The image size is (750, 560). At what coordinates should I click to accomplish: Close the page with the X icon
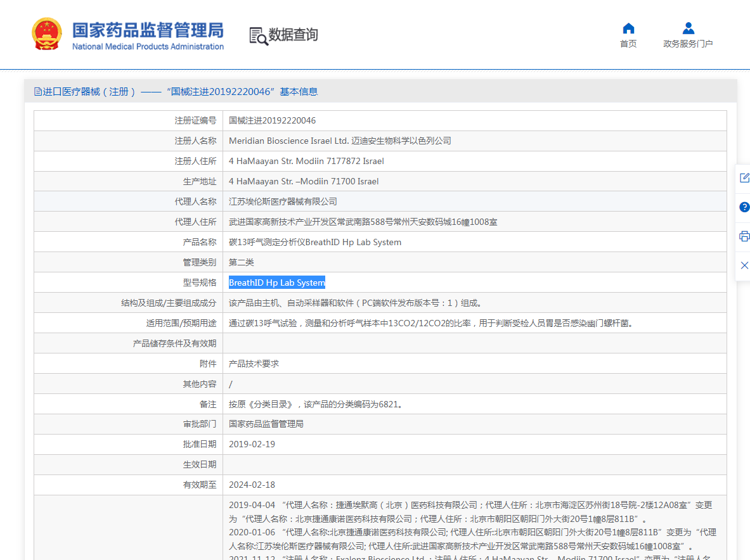744,265
